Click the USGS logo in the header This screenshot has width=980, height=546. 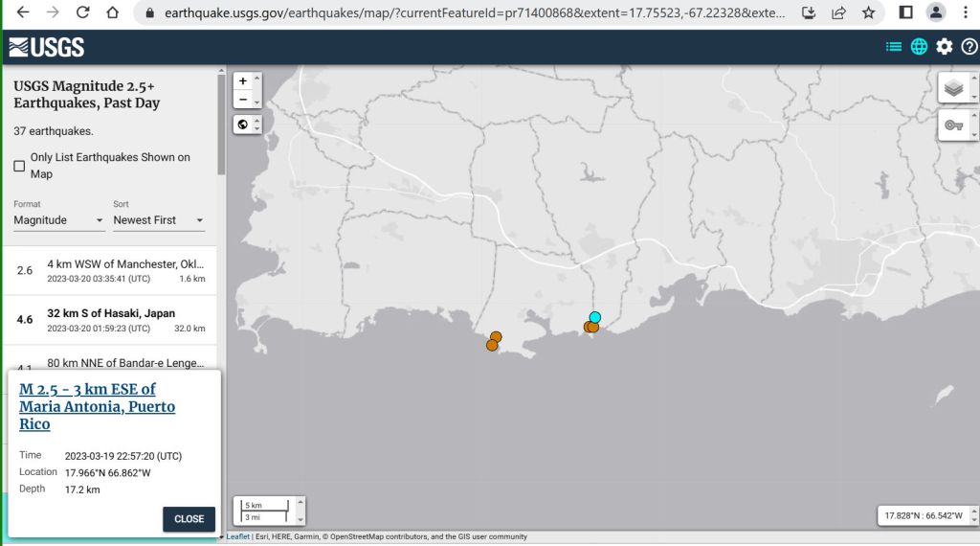(x=47, y=48)
